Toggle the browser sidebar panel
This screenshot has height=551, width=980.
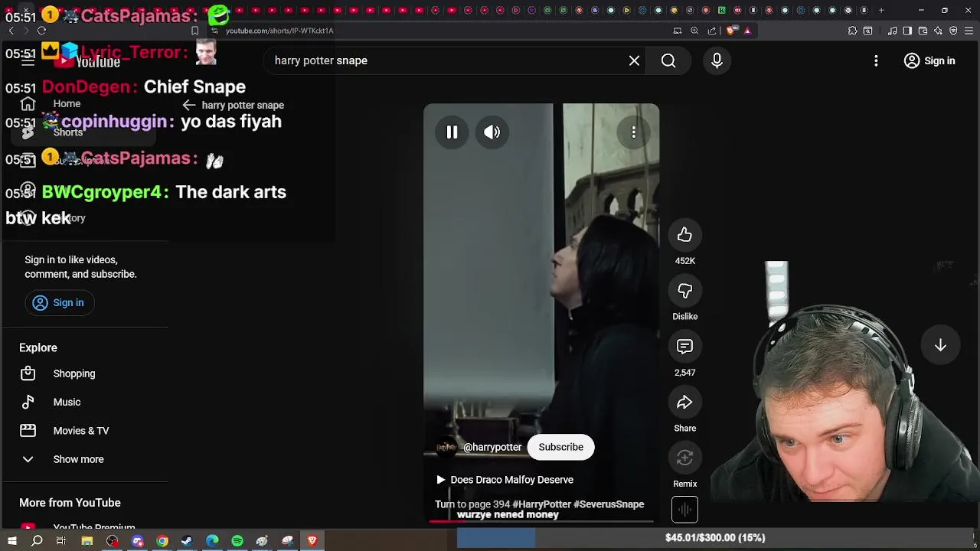tap(907, 31)
